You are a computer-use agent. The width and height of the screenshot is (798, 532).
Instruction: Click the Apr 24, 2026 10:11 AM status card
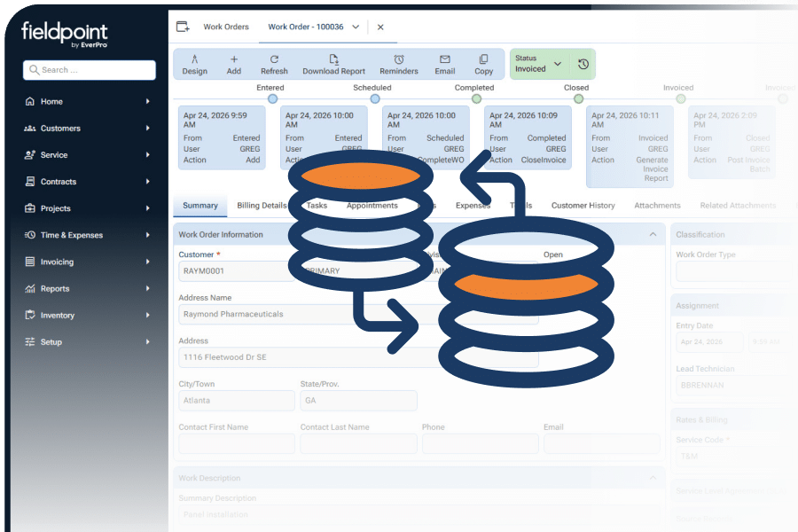[630, 146]
